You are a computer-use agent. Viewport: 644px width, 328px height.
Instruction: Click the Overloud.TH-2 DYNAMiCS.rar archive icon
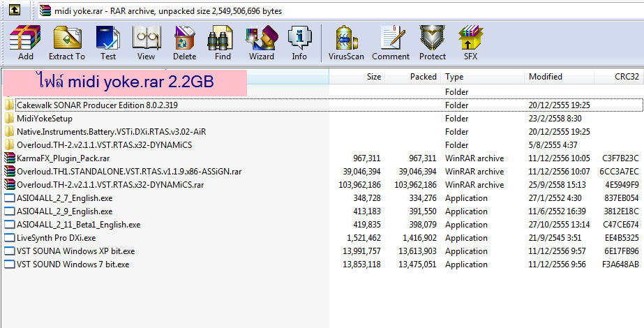coord(9,184)
